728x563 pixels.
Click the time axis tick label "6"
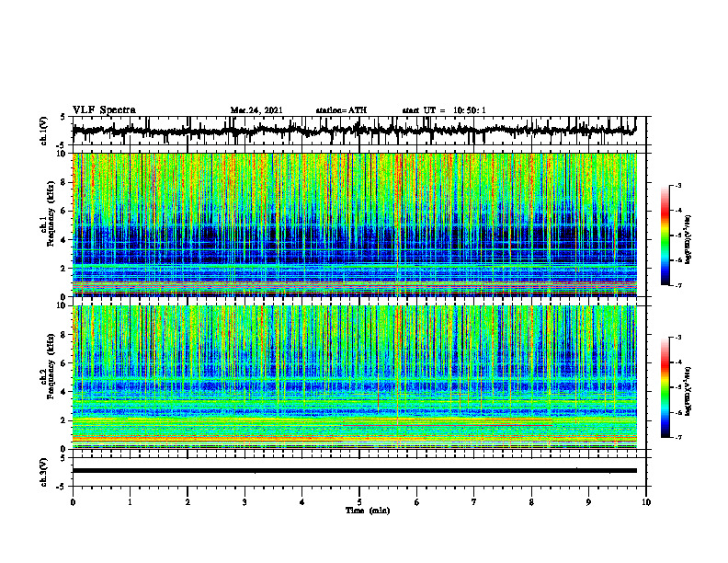pyautogui.click(x=417, y=502)
